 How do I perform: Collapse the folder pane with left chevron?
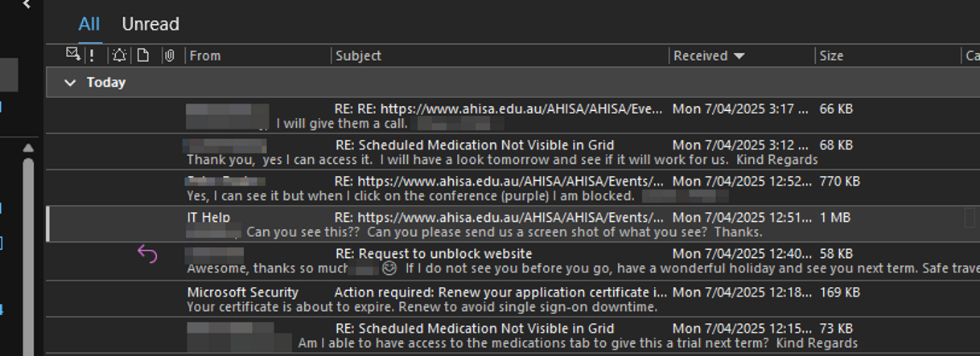[x=27, y=5]
